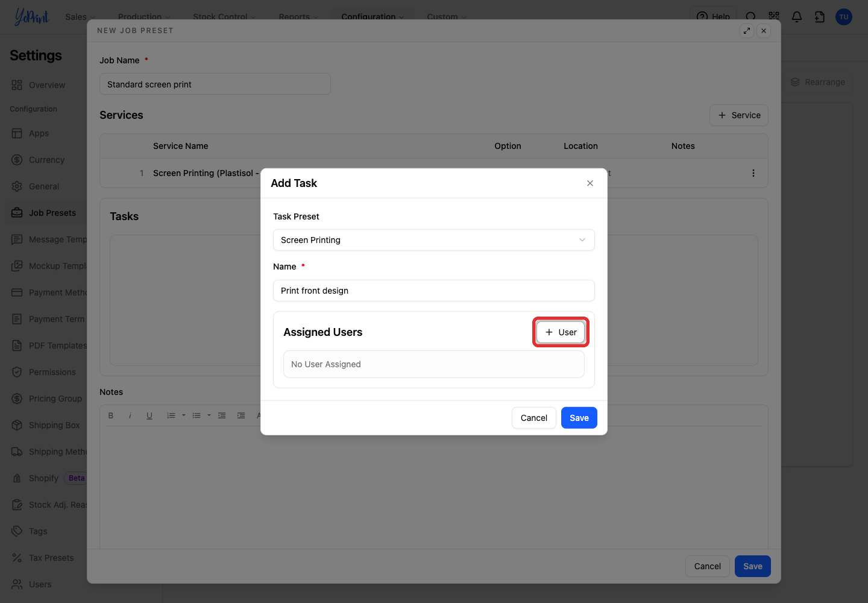Open Currency settings
The image size is (868, 603).
click(46, 160)
